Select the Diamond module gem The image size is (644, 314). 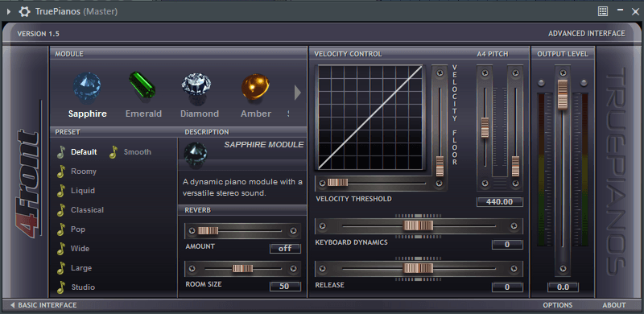[196, 87]
